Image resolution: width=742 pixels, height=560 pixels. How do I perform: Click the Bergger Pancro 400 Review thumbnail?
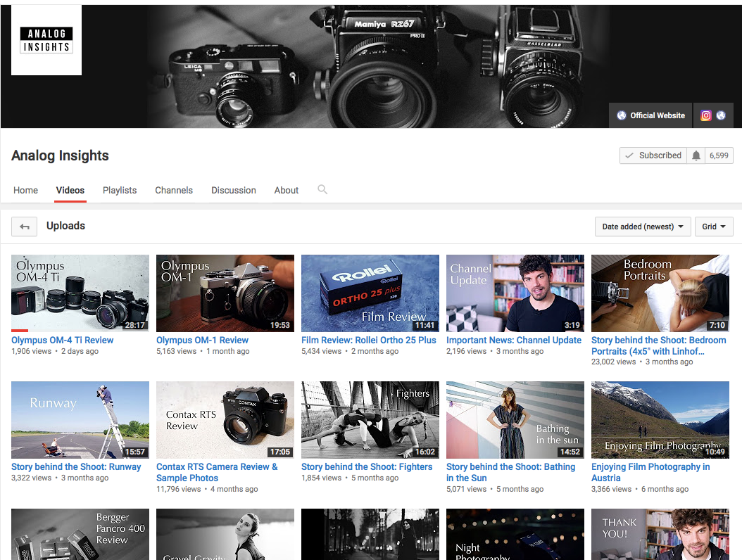tap(80, 535)
